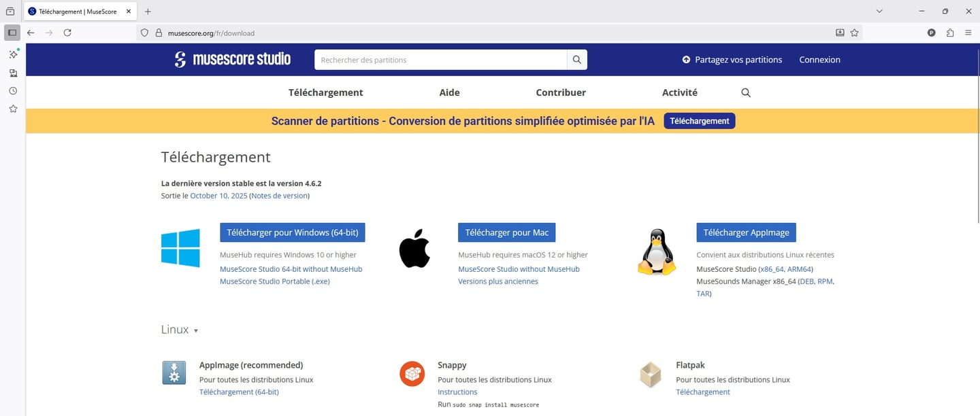Open a new tab with the plus button

(x=148, y=12)
